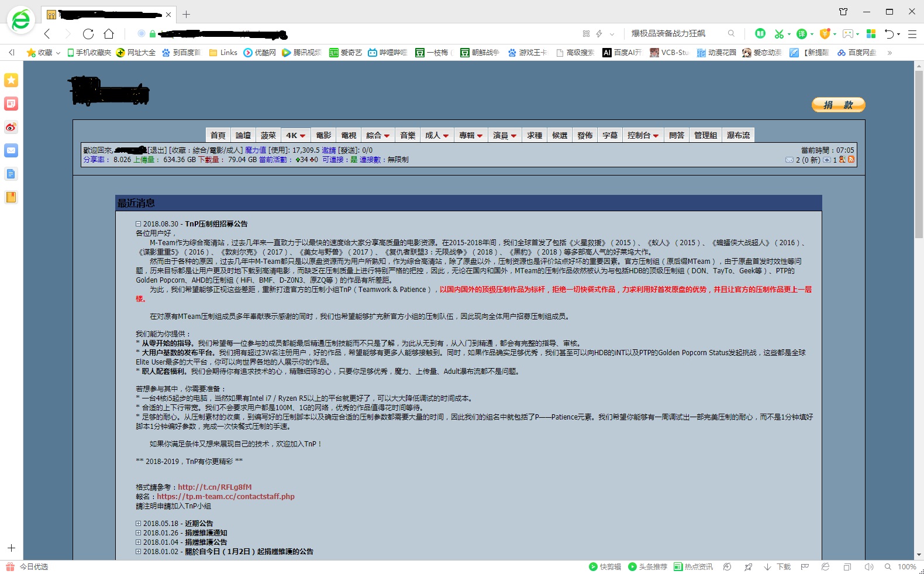Image resolution: width=924 pixels, height=574 pixels.
Task: Open Favorites star in left sidebar
Action: pyautogui.click(x=11, y=80)
